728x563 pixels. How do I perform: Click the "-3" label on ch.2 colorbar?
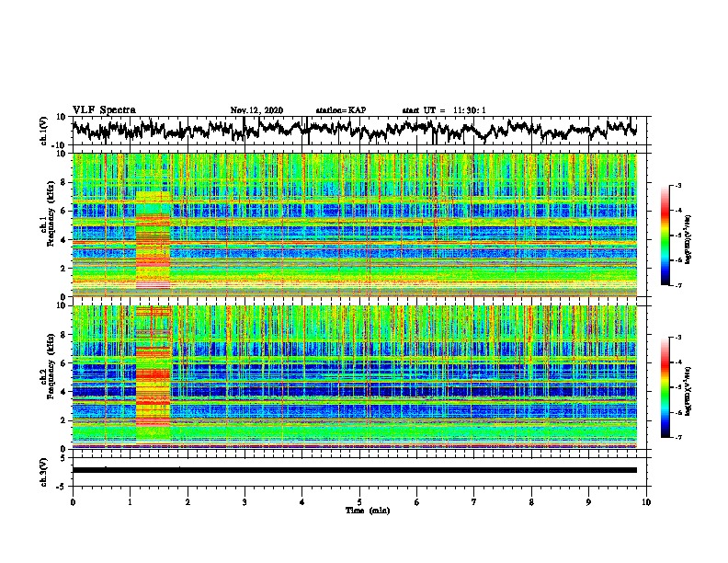677,338
